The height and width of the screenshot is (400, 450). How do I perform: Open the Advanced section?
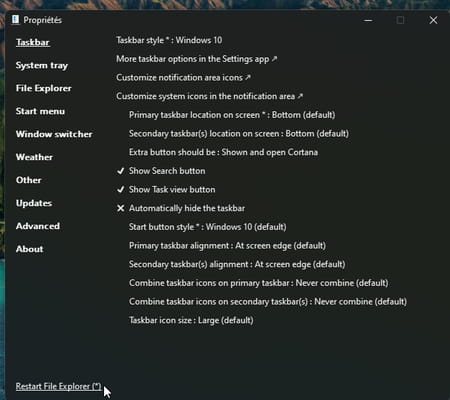[38, 226]
